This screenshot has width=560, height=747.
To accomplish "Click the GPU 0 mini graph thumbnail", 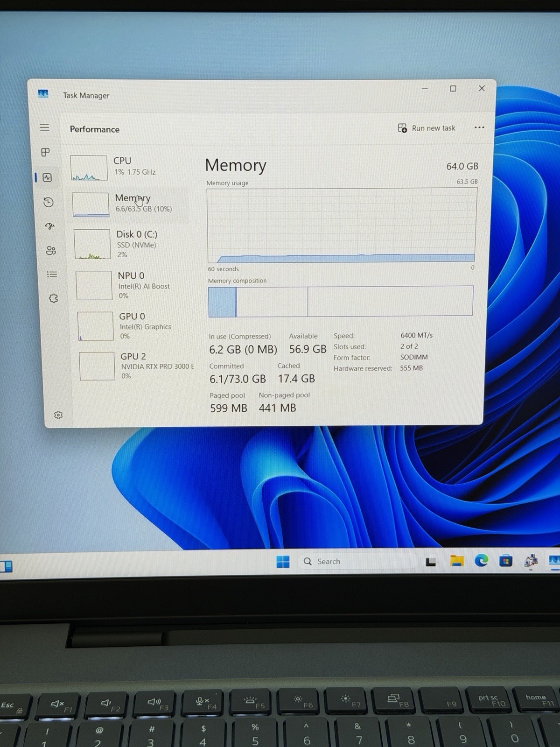I will pyautogui.click(x=96, y=326).
